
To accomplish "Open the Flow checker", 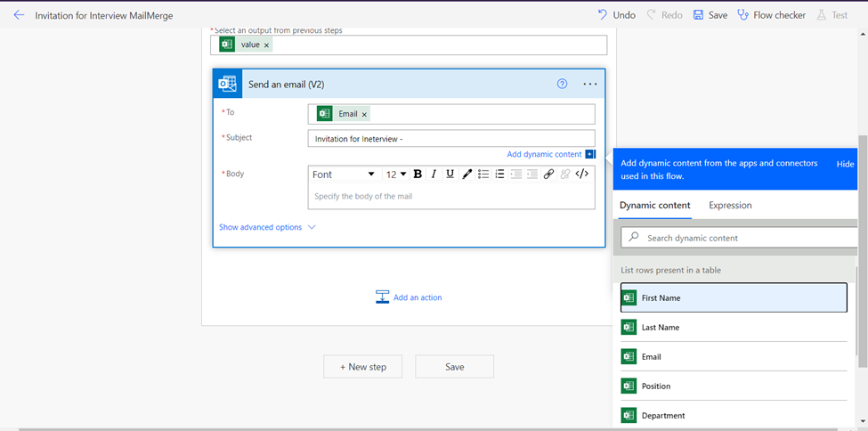I will (x=771, y=15).
